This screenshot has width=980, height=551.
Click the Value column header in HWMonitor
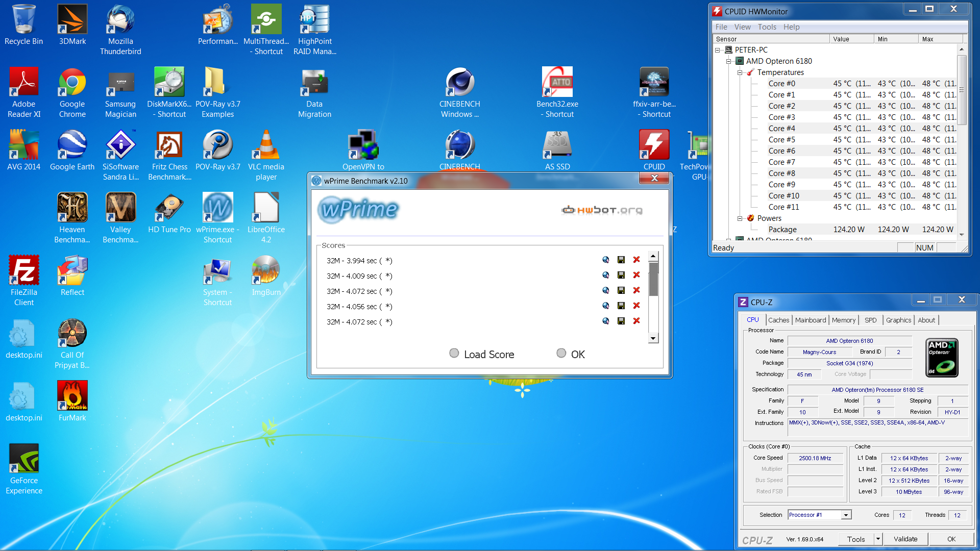click(851, 39)
